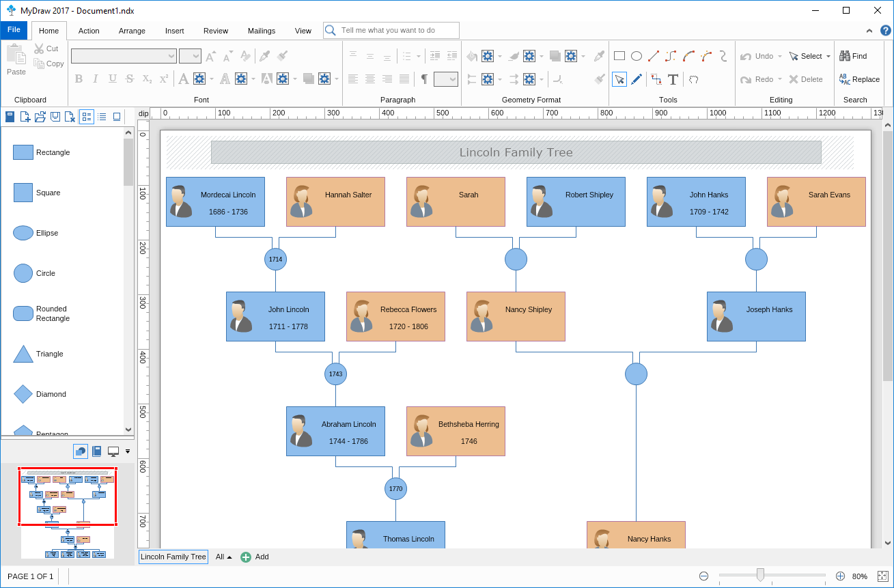Switch library to list view
This screenshot has height=588, width=894.
coord(102,117)
